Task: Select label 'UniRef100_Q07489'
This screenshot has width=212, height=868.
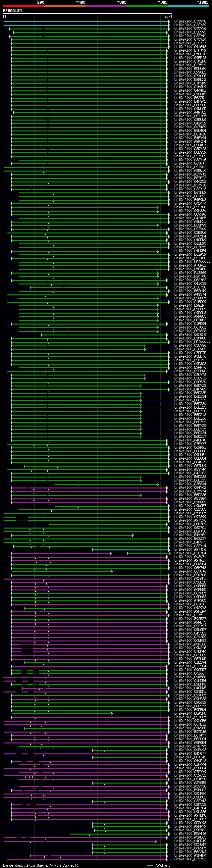Action: (x=190, y=127)
